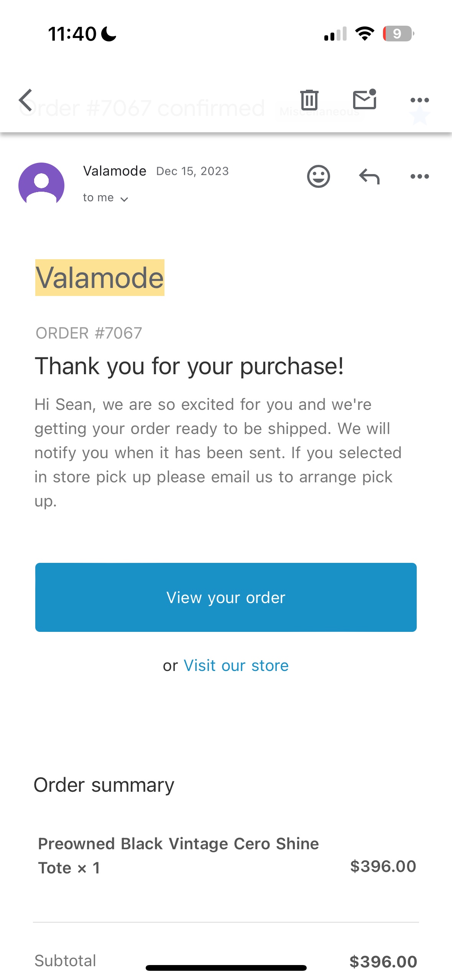Add emoji reaction to message

[318, 177]
